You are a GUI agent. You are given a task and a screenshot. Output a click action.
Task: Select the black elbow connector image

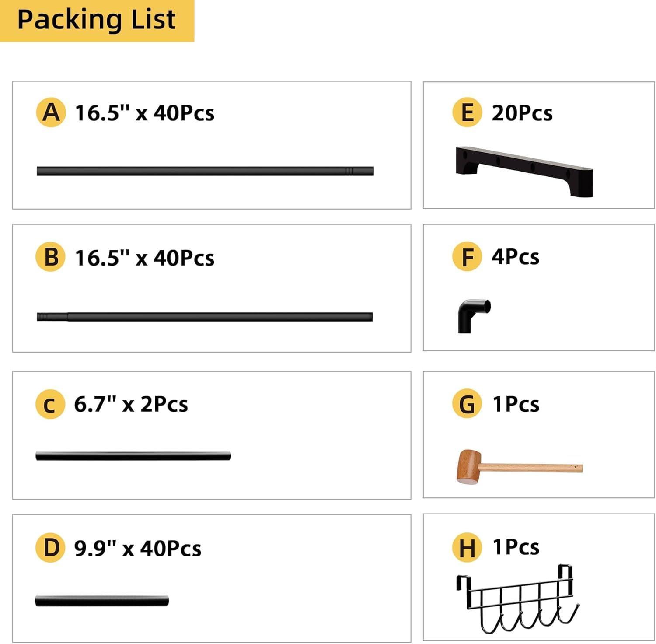coord(473,315)
